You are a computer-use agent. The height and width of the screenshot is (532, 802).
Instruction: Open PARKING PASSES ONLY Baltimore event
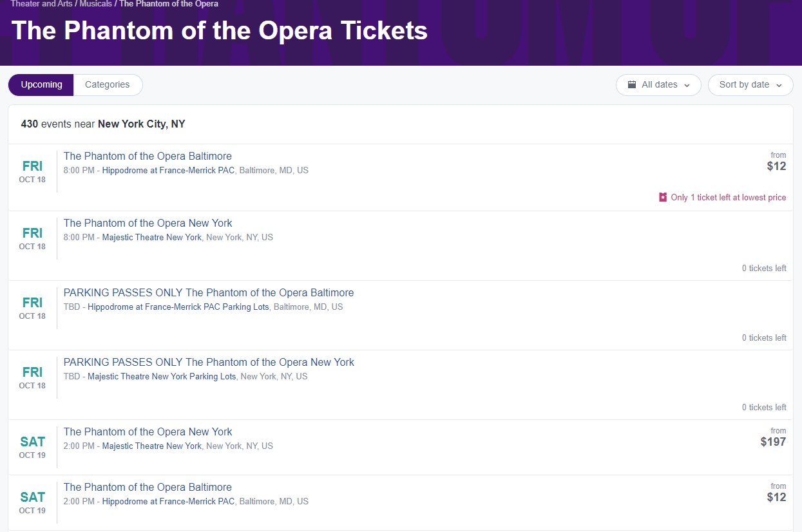[x=209, y=292]
